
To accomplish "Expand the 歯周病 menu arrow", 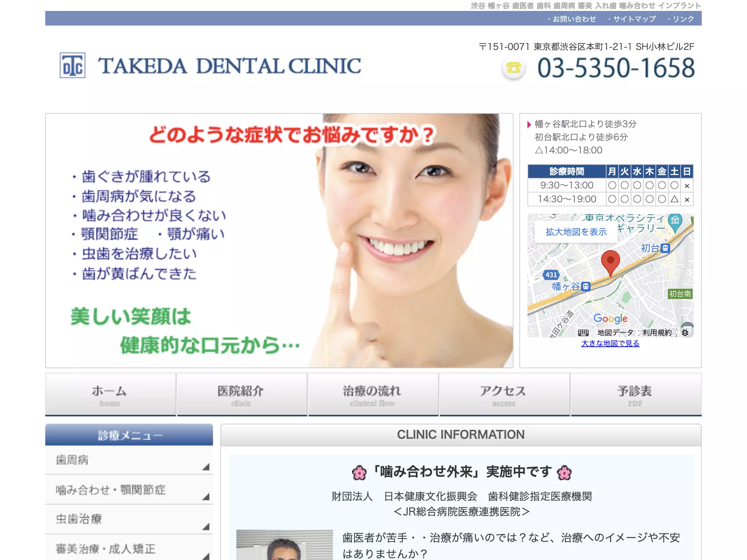I will [206, 467].
